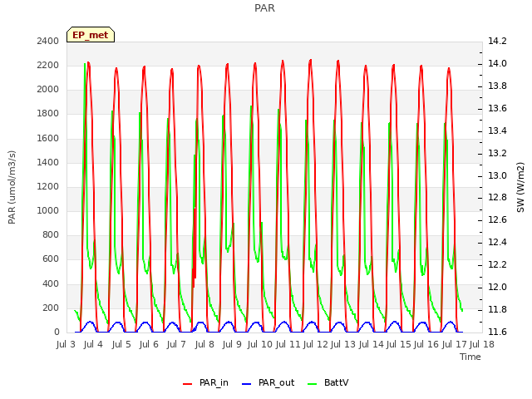
Task: Click the Jul 12 tick label
Action: pyautogui.click(x=315, y=345)
